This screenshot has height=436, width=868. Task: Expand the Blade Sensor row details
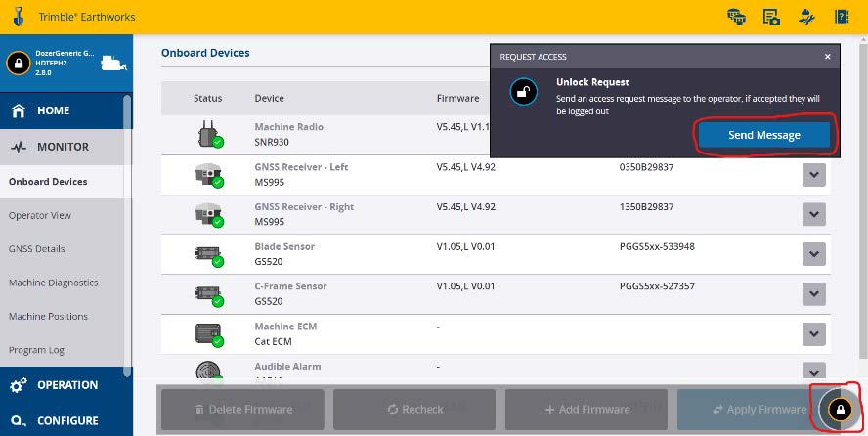click(x=813, y=254)
